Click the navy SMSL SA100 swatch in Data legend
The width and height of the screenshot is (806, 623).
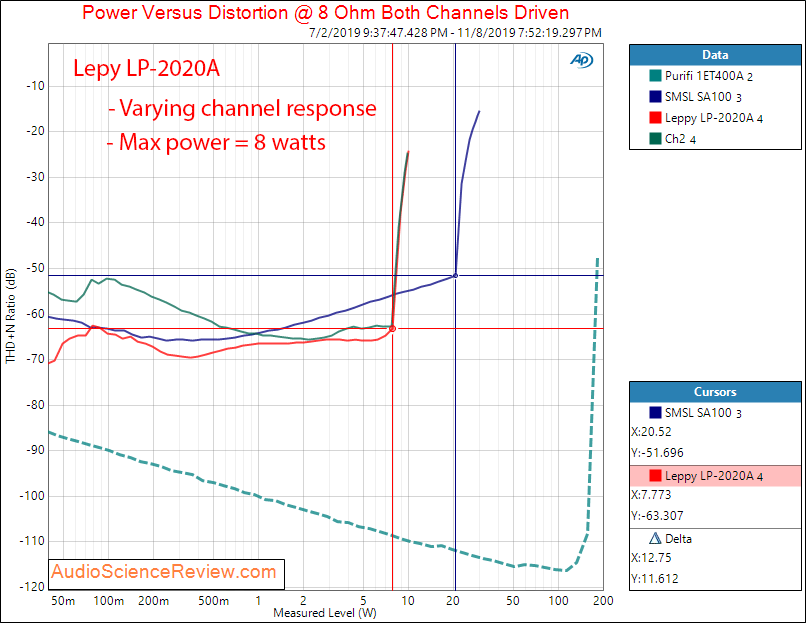[655, 97]
